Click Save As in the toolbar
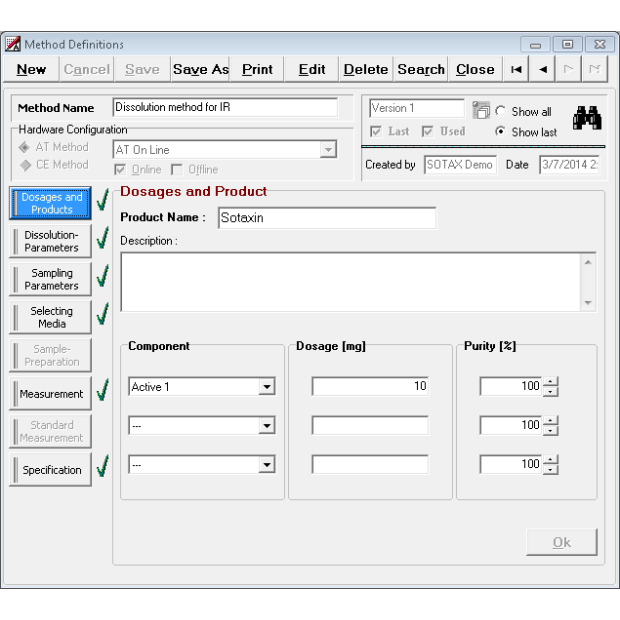The height and width of the screenshot is (620, 620). pos(200,69)
